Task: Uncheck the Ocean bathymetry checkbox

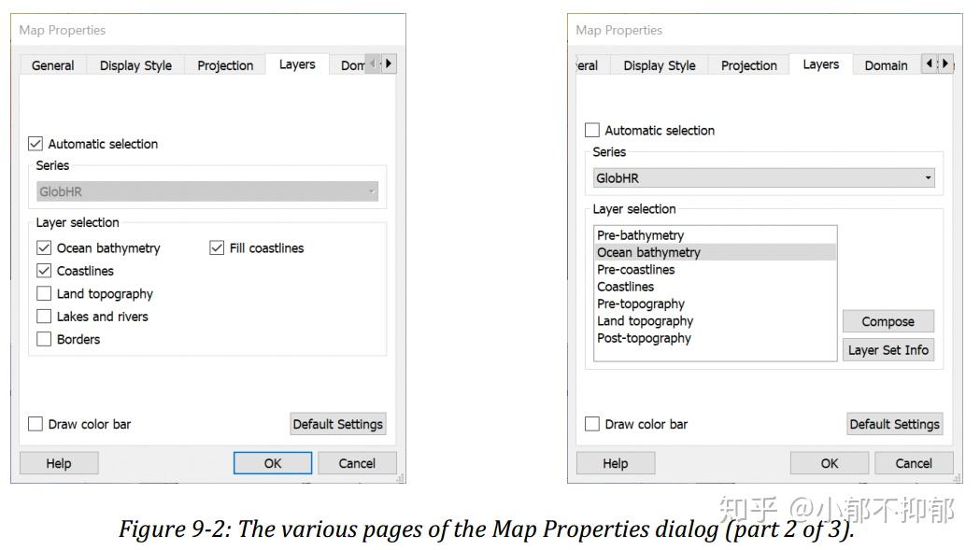Action: (x=44, y=248)
